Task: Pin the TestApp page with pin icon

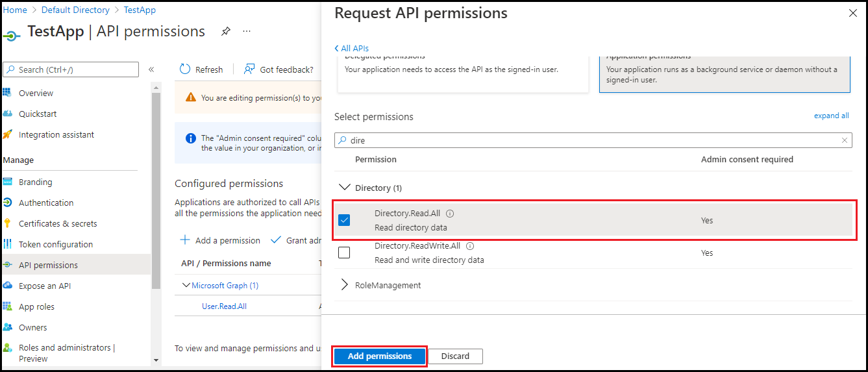Action: pos(225,31)
